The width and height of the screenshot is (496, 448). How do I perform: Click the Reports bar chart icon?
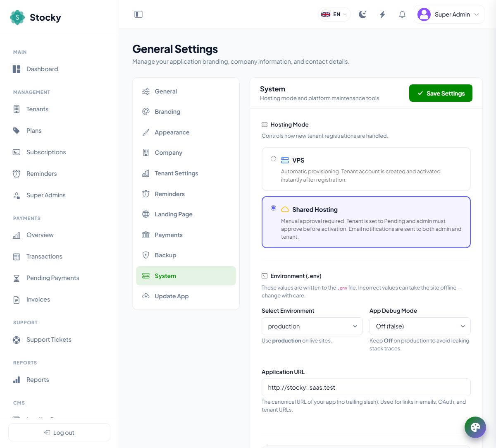click(17, 380)
